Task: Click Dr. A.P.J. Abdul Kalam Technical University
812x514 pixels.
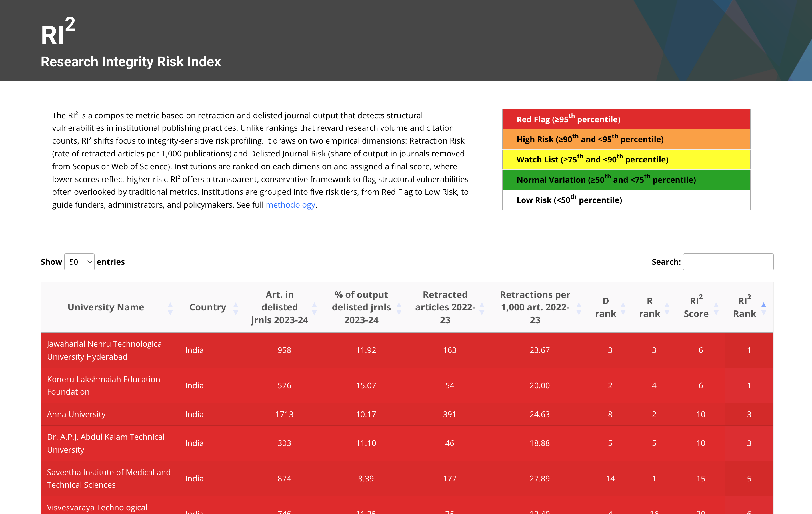Action: [105, 443]
